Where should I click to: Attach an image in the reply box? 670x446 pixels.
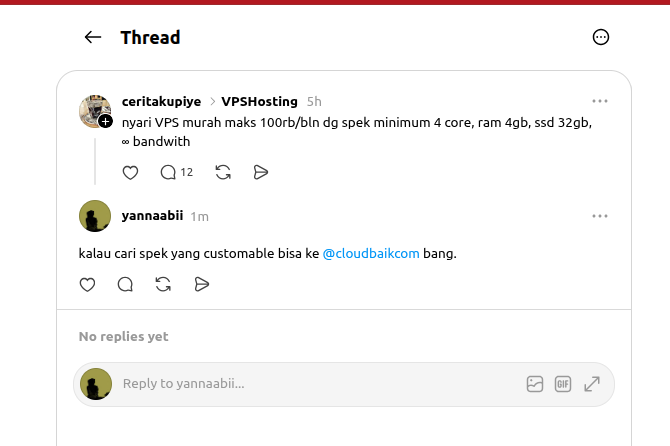pos(535,384)
